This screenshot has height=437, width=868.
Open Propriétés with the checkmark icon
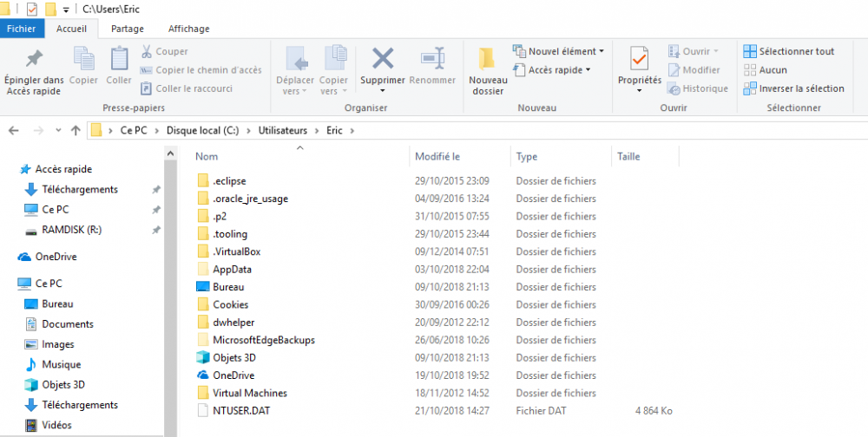click(x=639, y=59)
